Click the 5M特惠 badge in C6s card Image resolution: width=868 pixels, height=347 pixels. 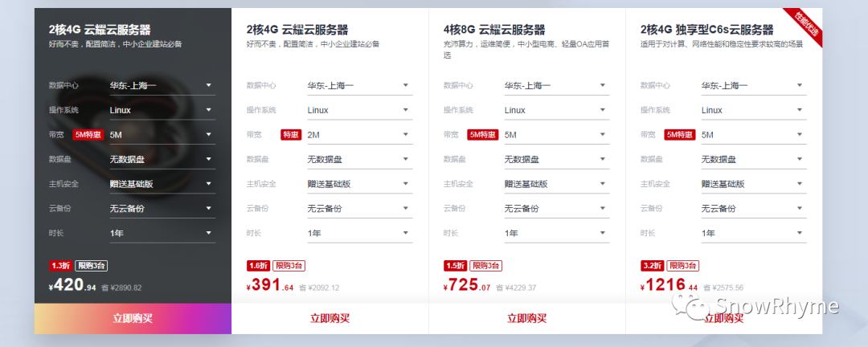point(680,134)
